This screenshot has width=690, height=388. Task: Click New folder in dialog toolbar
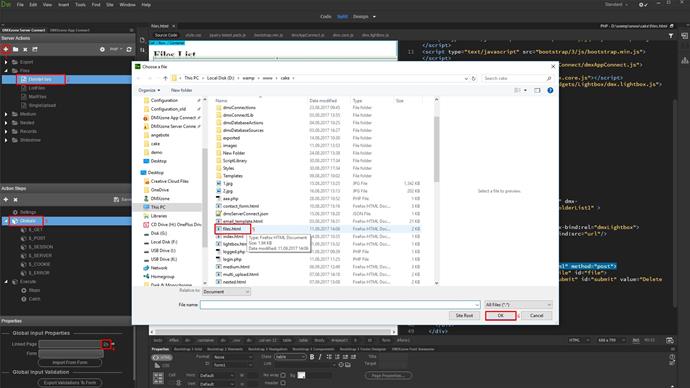point(181,90)
